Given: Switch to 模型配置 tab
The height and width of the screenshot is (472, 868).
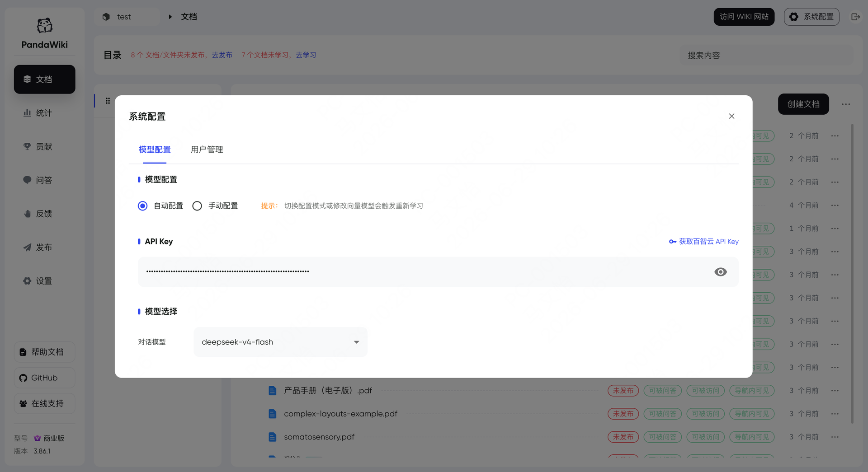Looking at the screenshot, I should pos(155,150).
